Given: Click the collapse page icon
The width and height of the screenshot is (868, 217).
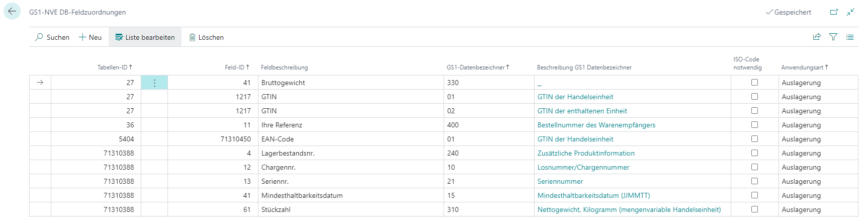Looking at the screenshot, I should click(850, 12).
